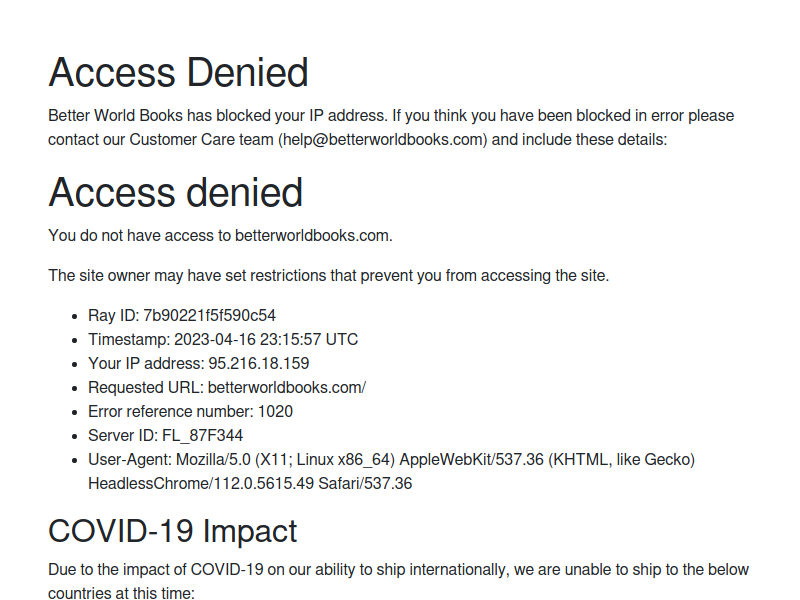Click the COVID-19 shipping impact paragraph
Viewport: 800px width, 600px height.
[398, 581]
